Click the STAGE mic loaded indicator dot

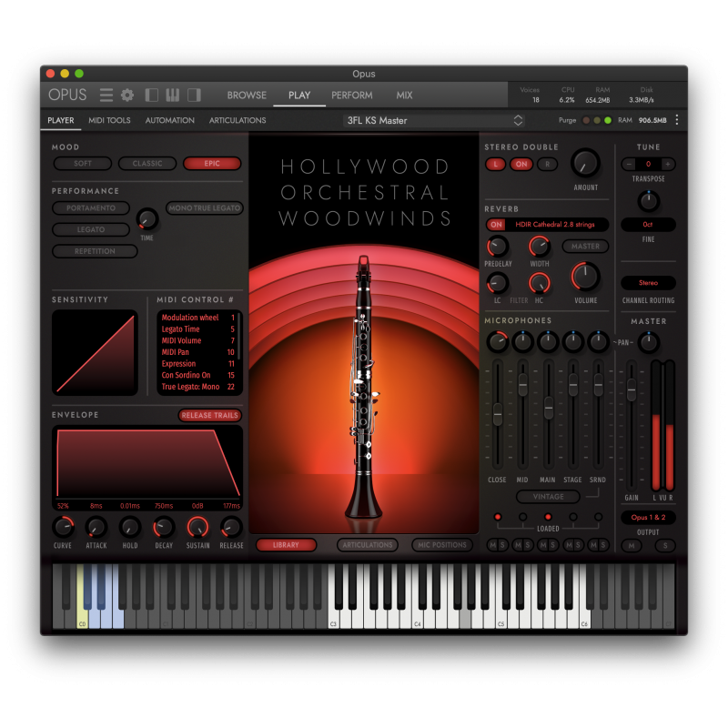pos(573,517)
